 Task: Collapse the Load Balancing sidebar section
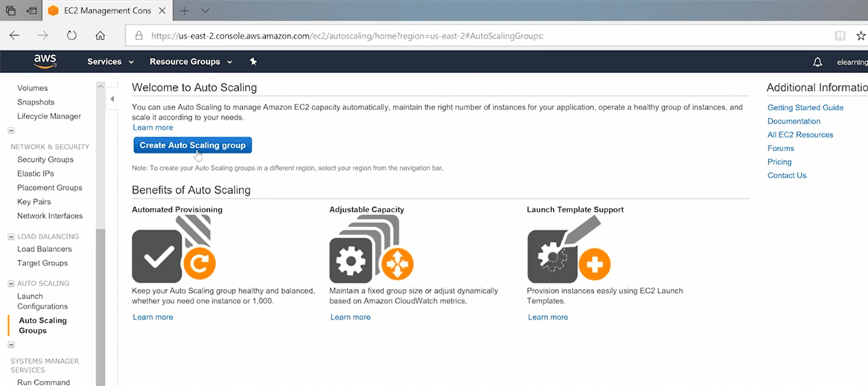[11, 237]
